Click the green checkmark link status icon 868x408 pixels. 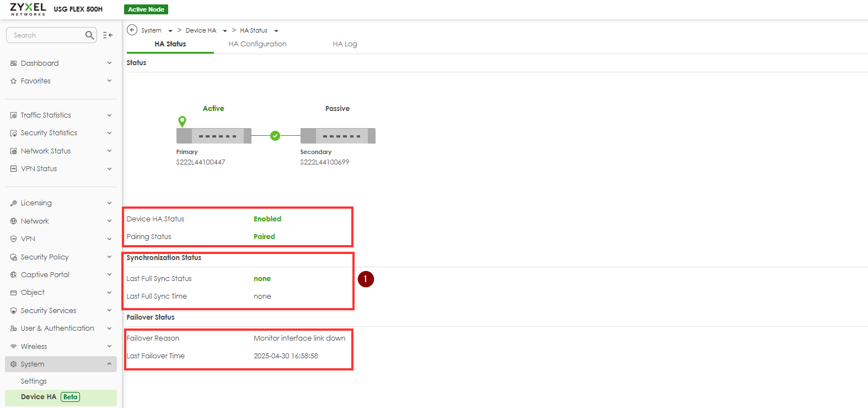coord(275,136)
